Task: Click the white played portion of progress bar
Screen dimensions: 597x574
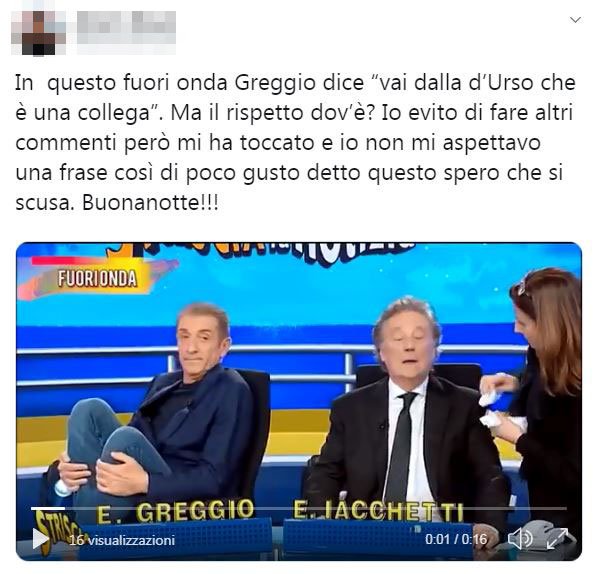Action: (48, 508)
